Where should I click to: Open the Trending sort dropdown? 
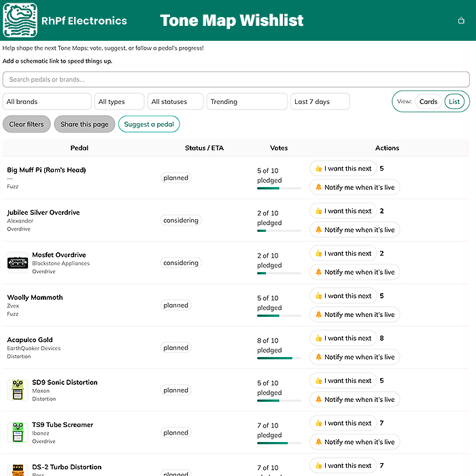click(x=247, y=102)
